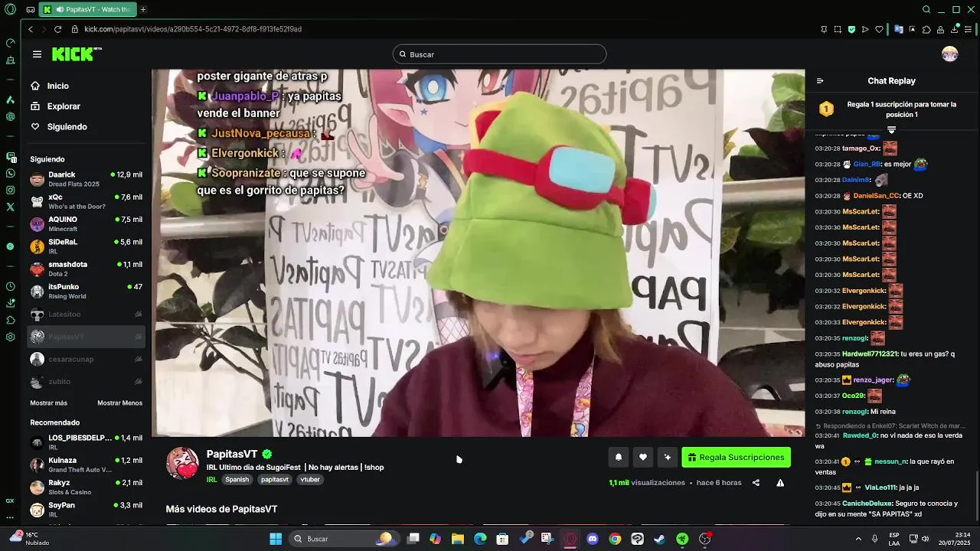Open Daarick's channel in followed list
This screenshot has width=980, height=551.
pos(87,179)
